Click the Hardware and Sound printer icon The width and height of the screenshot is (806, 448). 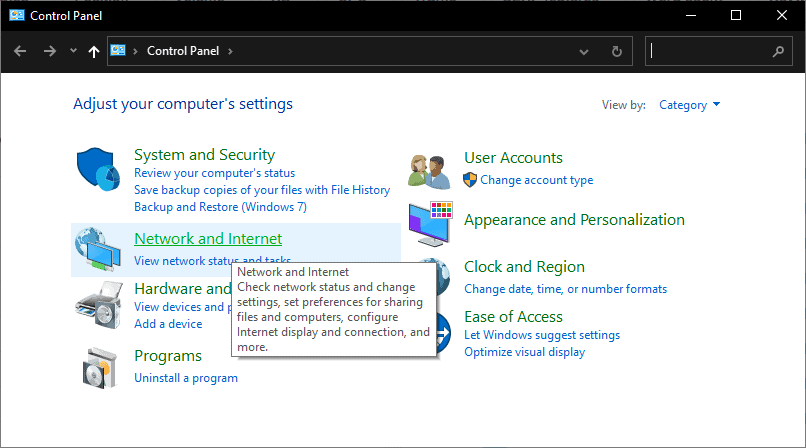[99, 305]
